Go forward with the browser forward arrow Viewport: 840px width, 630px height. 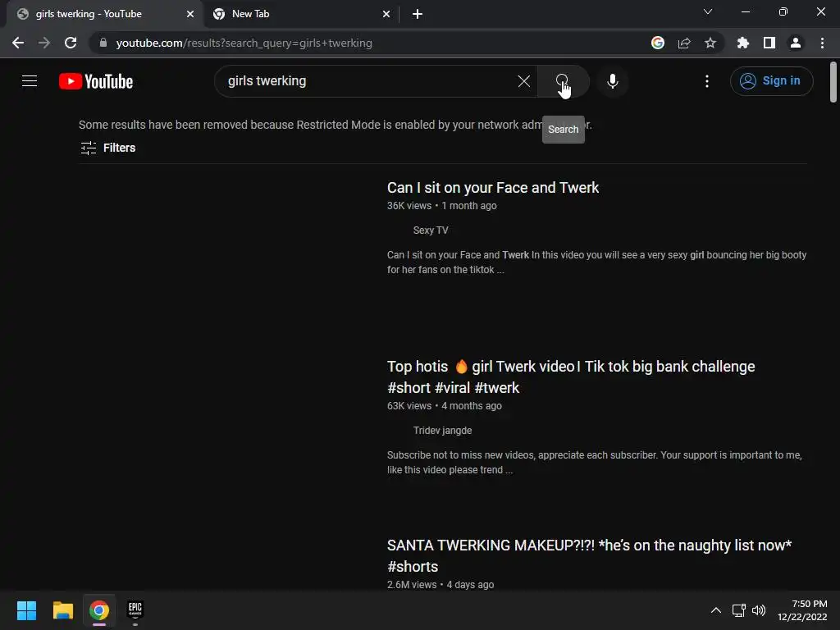(x=44, y=43)
